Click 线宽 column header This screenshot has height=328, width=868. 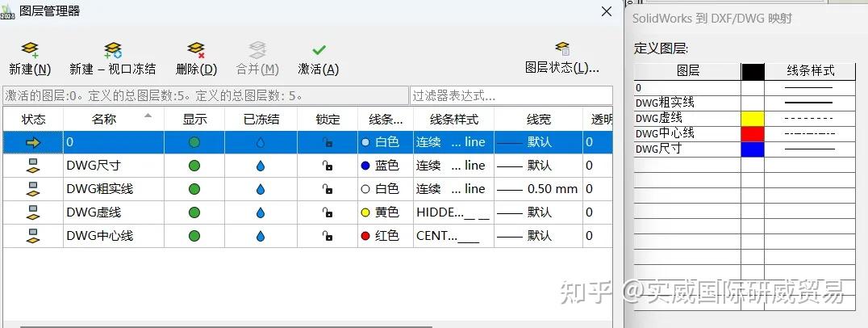[539, 119]
